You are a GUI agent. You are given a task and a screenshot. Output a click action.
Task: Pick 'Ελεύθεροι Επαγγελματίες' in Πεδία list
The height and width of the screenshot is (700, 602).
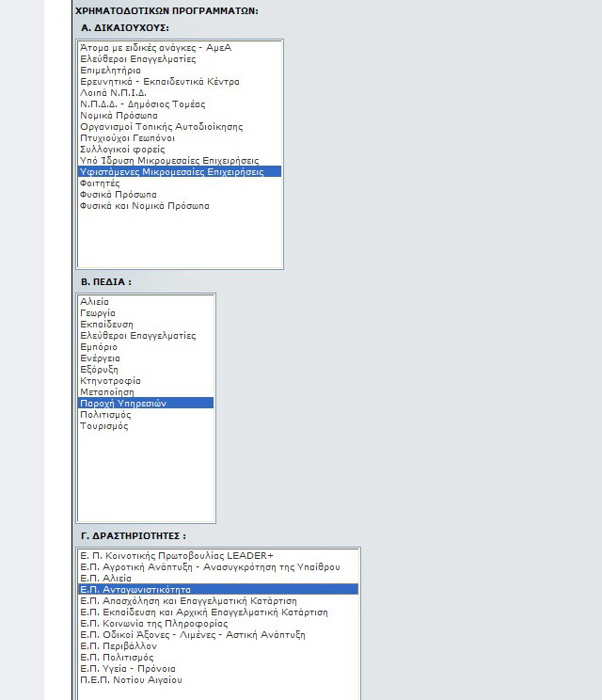pyautogui.click(x=146, y=336)
